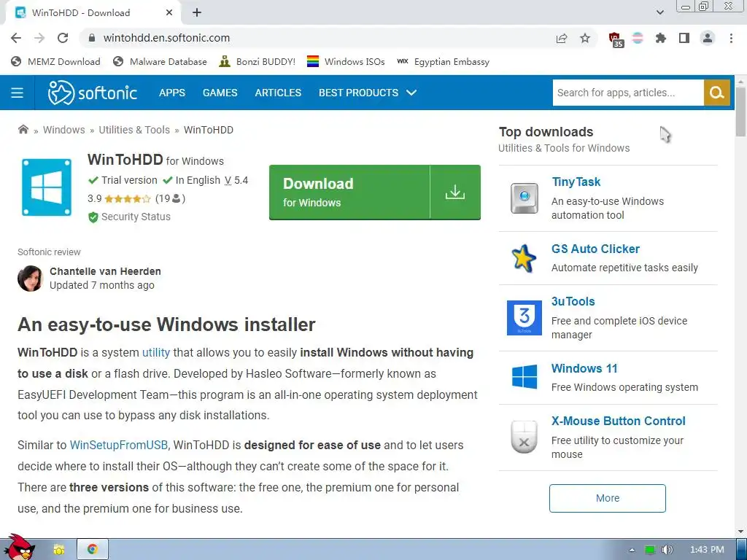The width and height of the screenshot is (747, 560).
Task: Open the GAMES menu item
Action: [220, 93]
